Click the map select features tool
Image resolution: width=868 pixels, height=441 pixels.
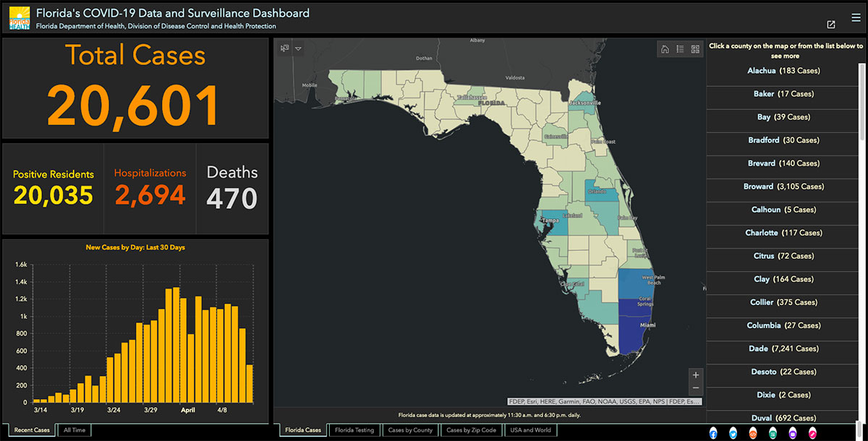285,48
